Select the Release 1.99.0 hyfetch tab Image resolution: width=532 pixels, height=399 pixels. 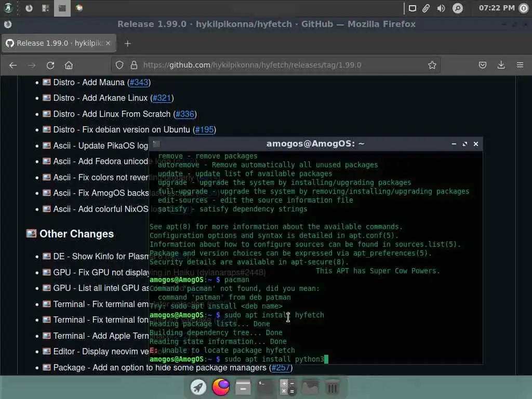[x=59, y=43]
